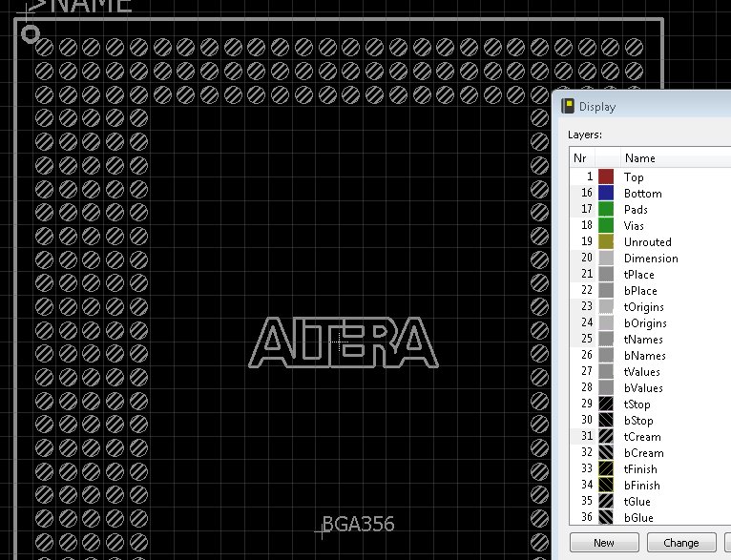Screen dimensions: 731x560
Task: Select layer 16 Bottom row
Action: coord(650,194)
